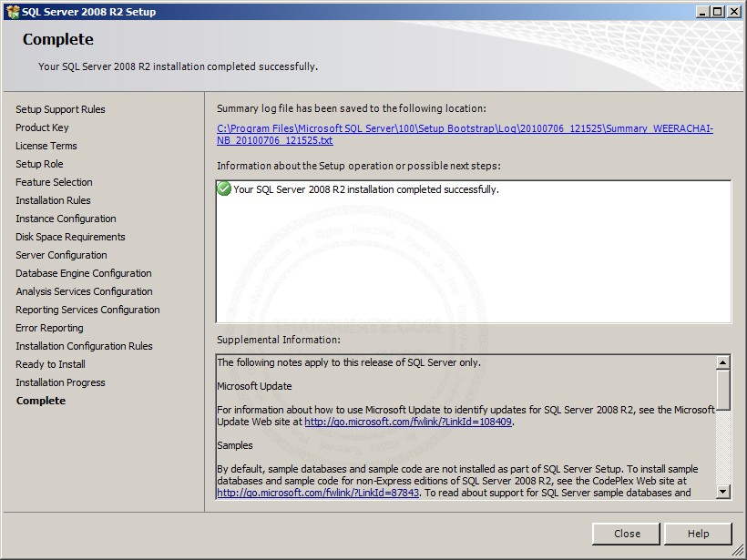Select Installation Rules step
747x560 pixels.
[53, 200]
